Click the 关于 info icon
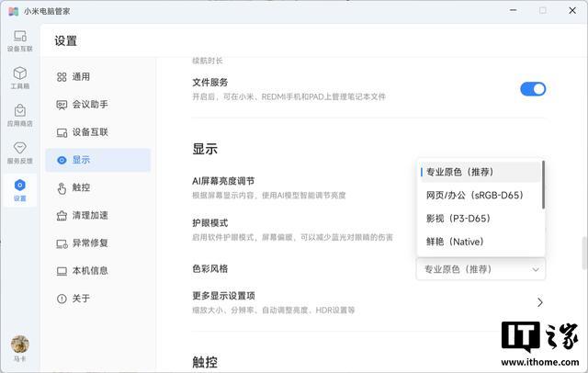588x373 pixels. [x=62, y=299]
